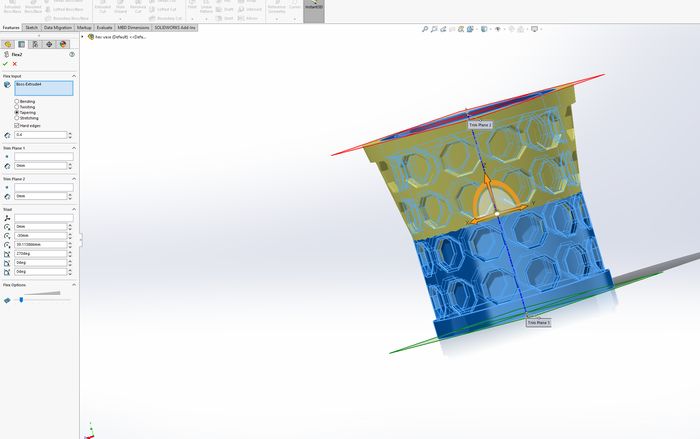This screenshot has width=700, height=439.
Task: Select the Tapering radio button
Action: pyautogui.click(x=17, y=113)
